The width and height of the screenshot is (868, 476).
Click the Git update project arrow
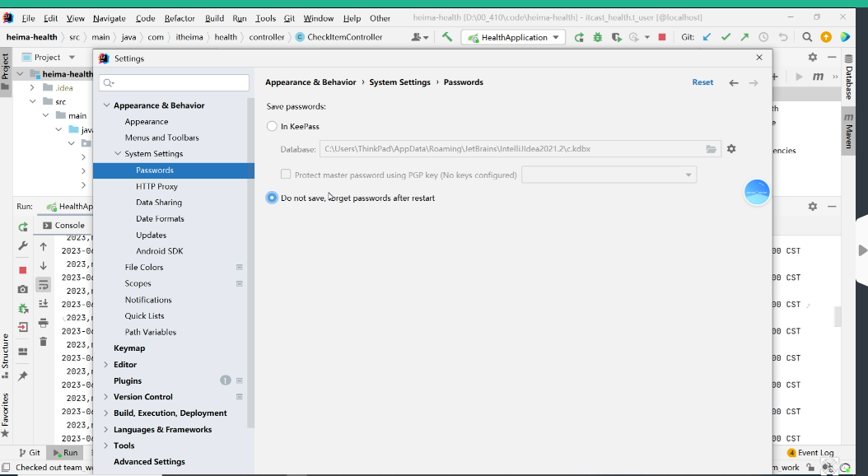707,37
